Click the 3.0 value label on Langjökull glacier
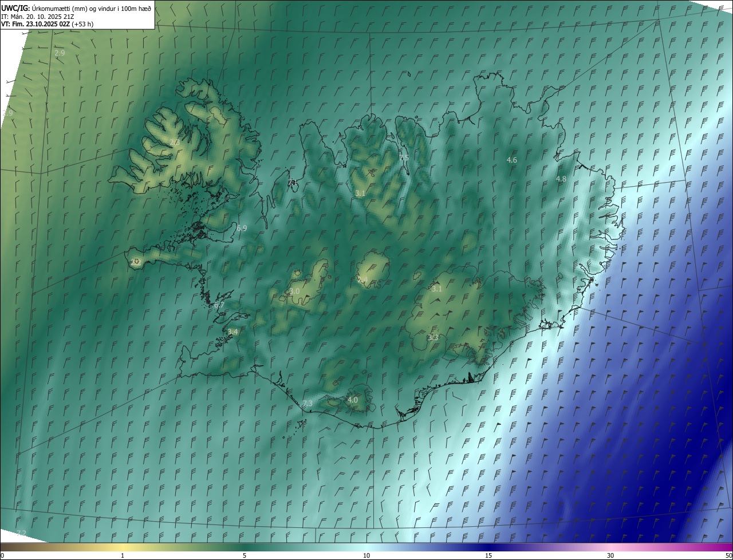The width and height of the screenshot is (733, 560). pos(294,291)
